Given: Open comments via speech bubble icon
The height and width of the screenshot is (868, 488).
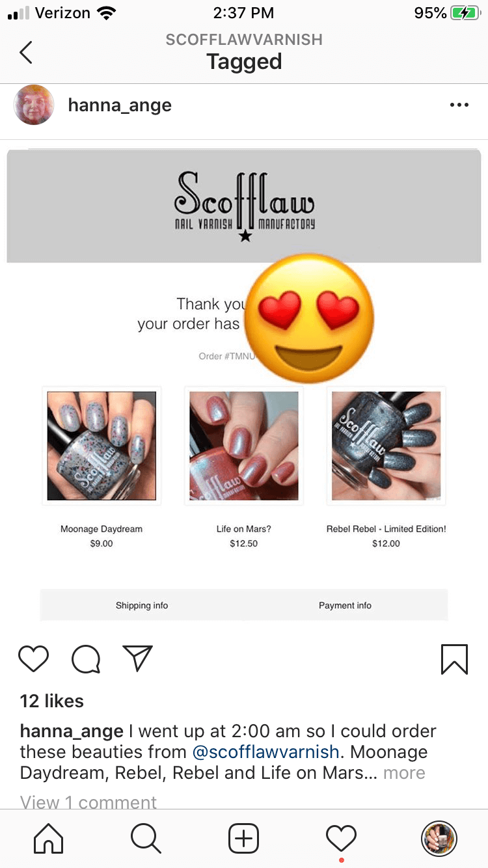Looking at the screenshot, I should (x=85, y=658).
